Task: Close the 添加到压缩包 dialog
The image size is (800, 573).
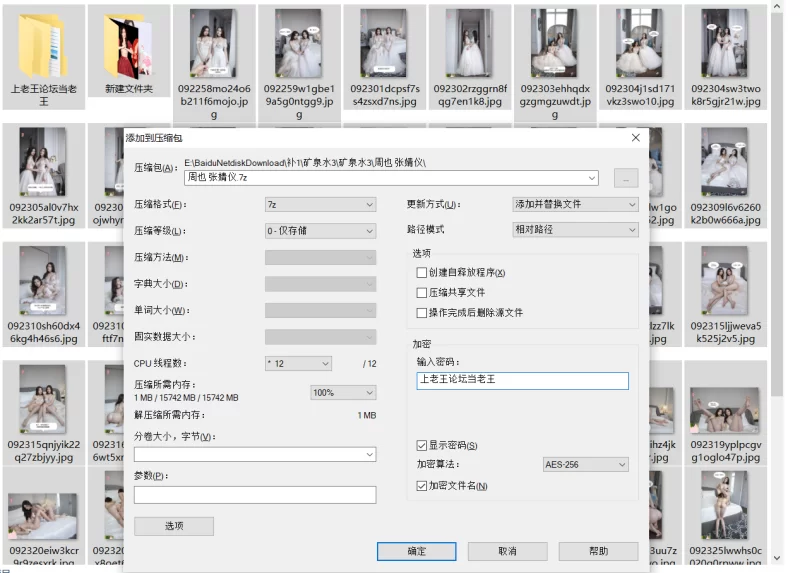Action: pos(635,137)
